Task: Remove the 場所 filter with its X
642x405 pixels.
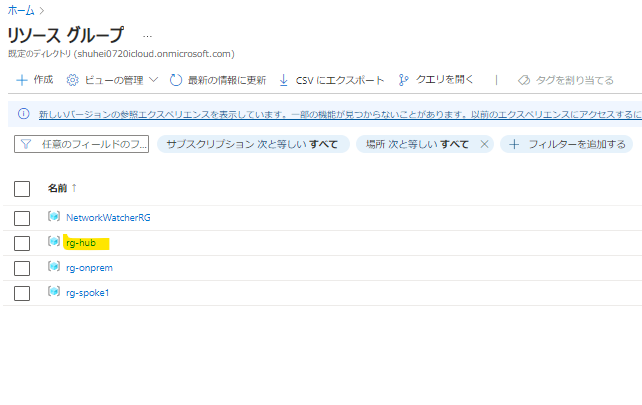Action: pos(484,144)
